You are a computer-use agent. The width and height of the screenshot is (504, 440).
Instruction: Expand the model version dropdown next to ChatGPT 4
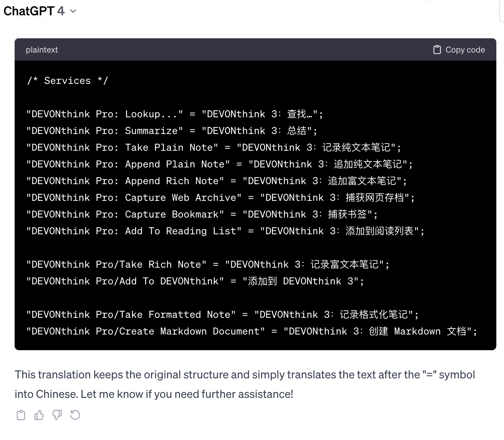pyautogui.click(x=72, y=11)
